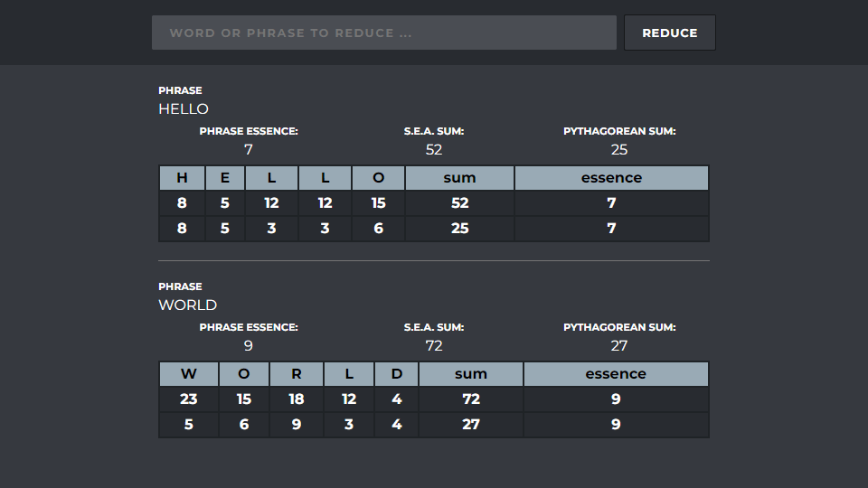The image size is (868, 488).
Task: Click the 3 cell in the WORLD table
Action: (x=349, y=425)
